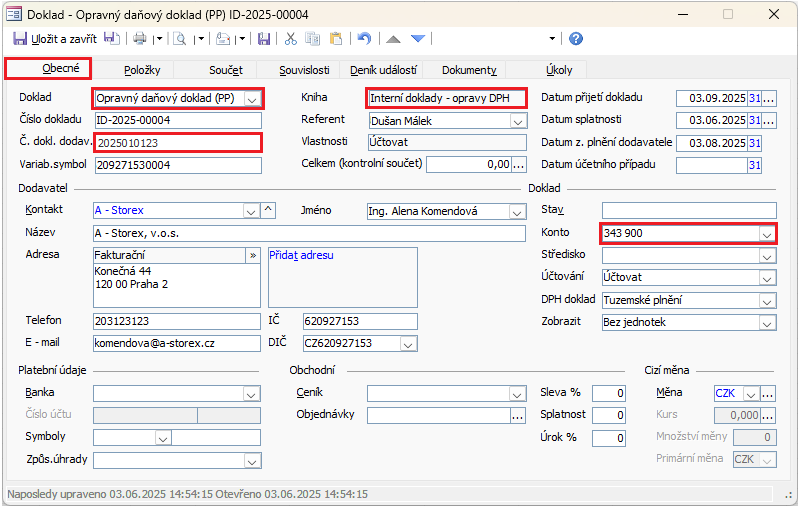This screenshot has width=799, height=506.
Task: Open the Referent Dušan Málek dropdown
Action: pyautogui.click(x=518, y=121)
